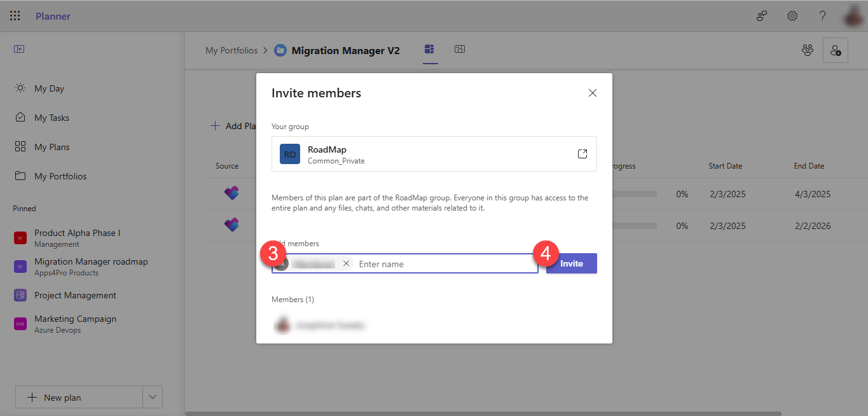Image resolution: width=868 pixels, height=416 pixels.
Task: Open RoadMap group in new window
Action: (x=582, y=154)
